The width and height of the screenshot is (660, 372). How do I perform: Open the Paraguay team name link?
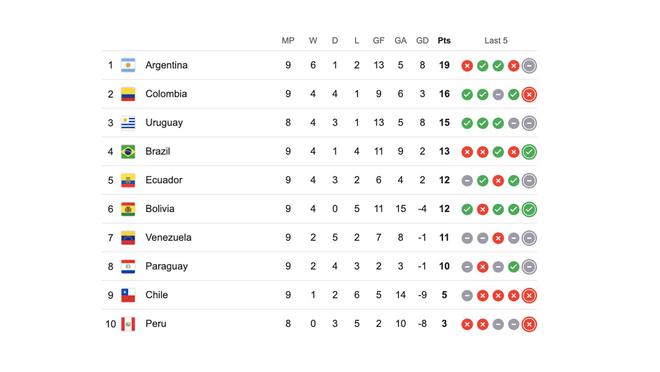coord(167,266)
